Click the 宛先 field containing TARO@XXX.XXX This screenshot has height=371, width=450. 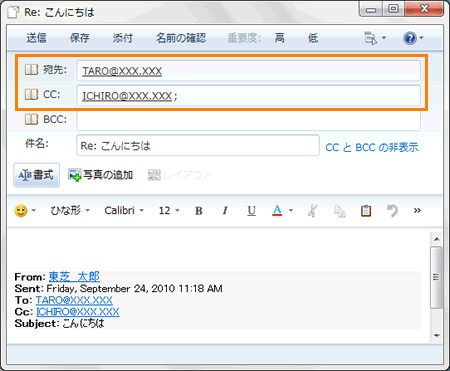[248, 71]
